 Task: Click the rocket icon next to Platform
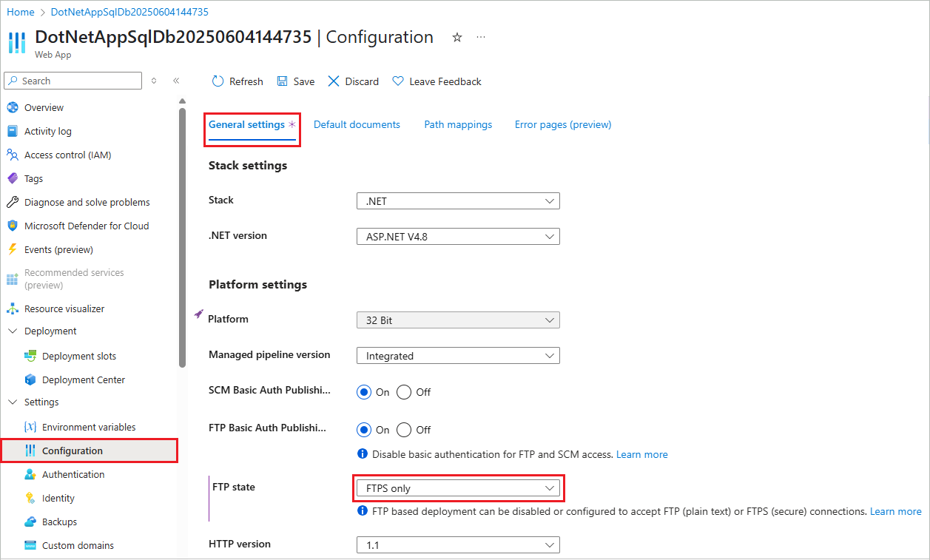(x=198, y=314)
